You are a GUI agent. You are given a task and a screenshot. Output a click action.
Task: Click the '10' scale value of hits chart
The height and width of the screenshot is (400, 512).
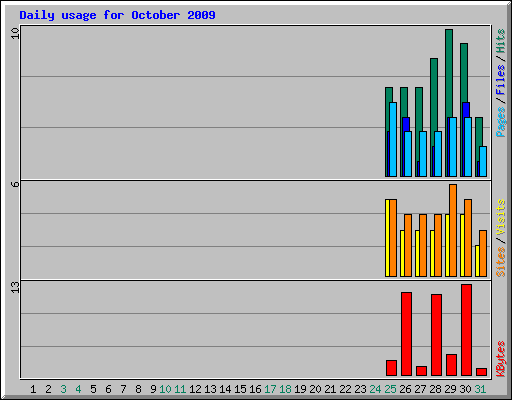click(15, 33)
